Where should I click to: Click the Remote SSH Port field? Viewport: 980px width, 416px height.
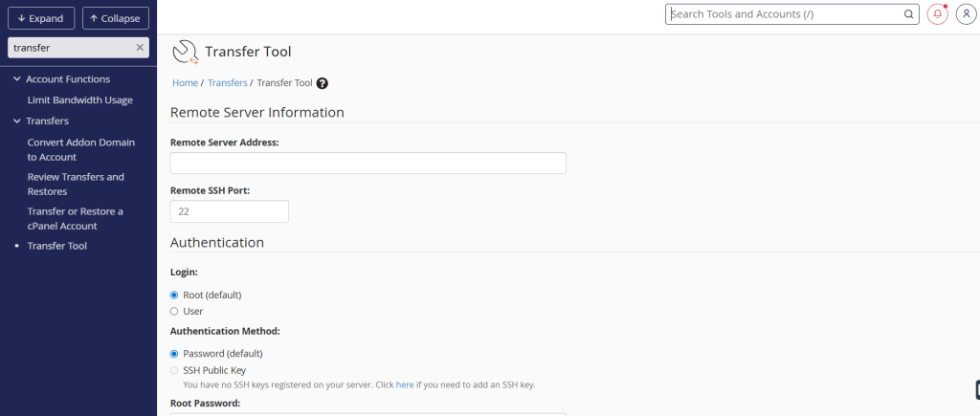pos(230,211)
